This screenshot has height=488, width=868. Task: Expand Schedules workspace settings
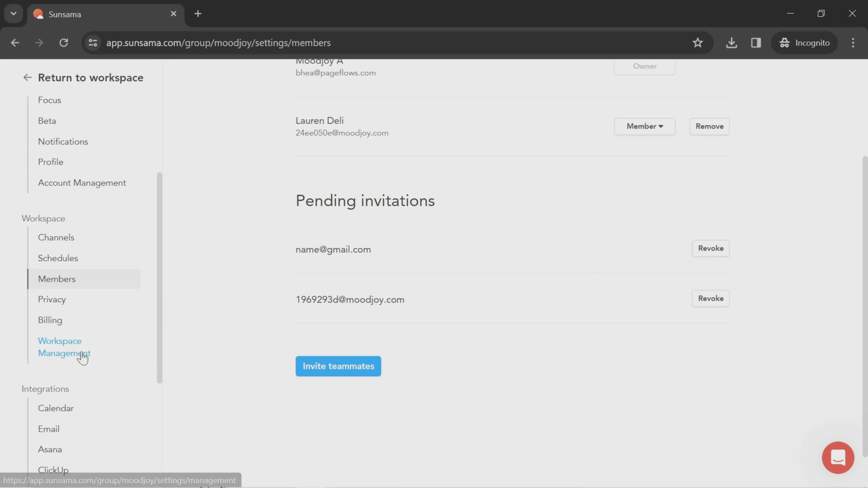pyautogui.click(x=58, y=257)
